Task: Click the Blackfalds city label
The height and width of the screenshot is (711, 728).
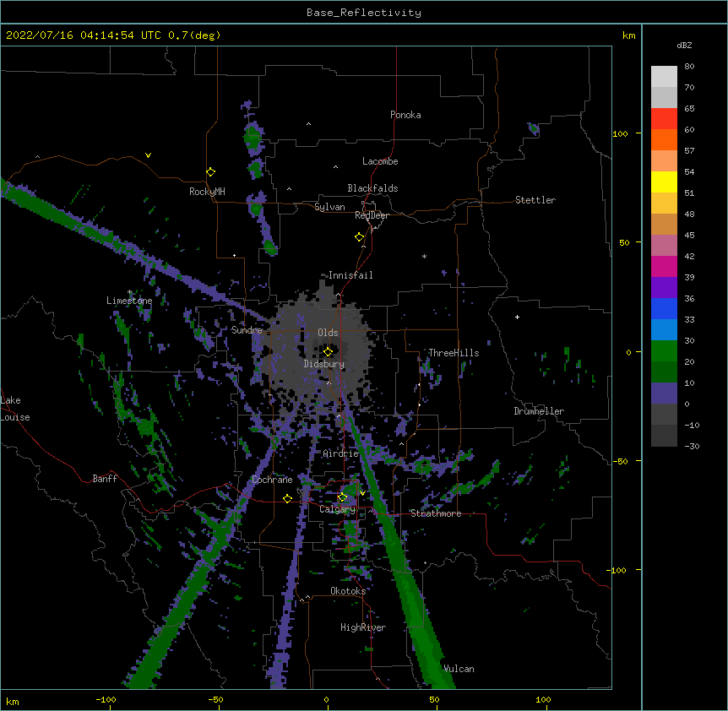Action: [372, 188]
